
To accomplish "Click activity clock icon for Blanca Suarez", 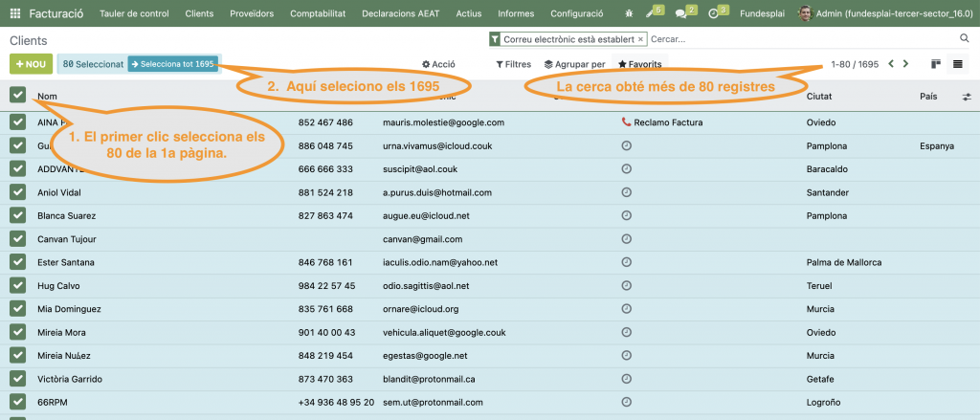I will point(626,216).
